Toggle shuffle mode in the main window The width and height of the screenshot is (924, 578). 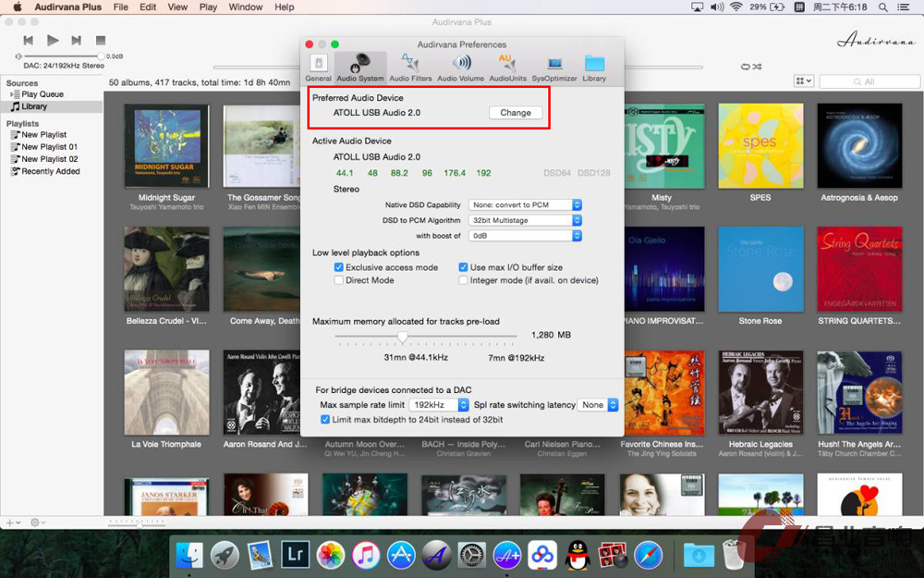point(758,67)
